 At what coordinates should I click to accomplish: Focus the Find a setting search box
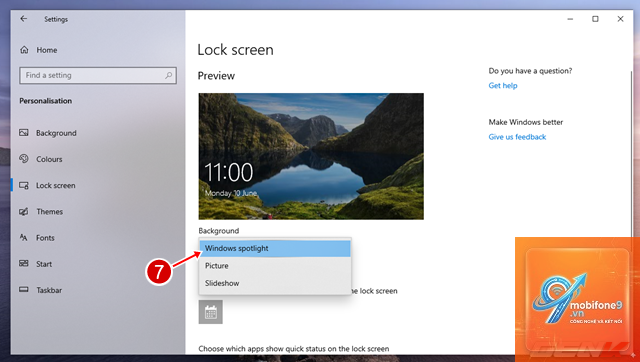98,76
